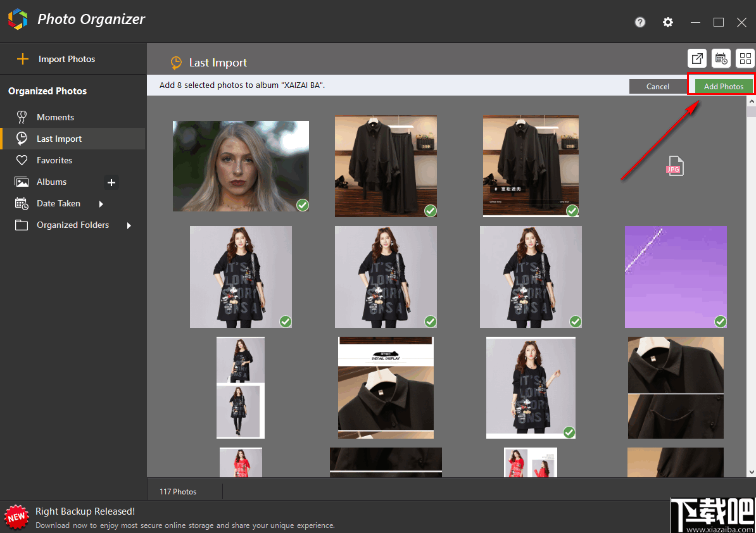Create a new album with the plus button
756x533 pixels.
[111, 182]
